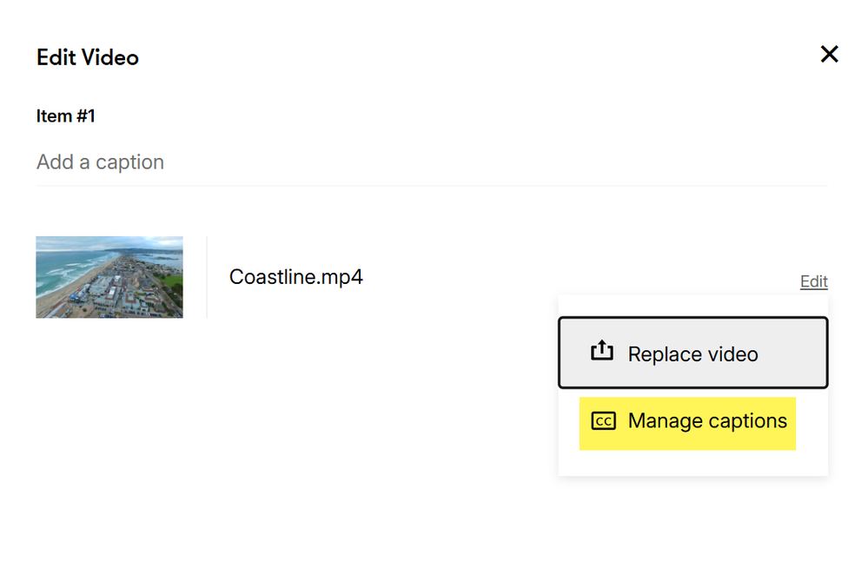This screenshot has height=588, width=868.
Task: Click the Item #1 label
Action: pyautogui.click(x=65, y=116)
